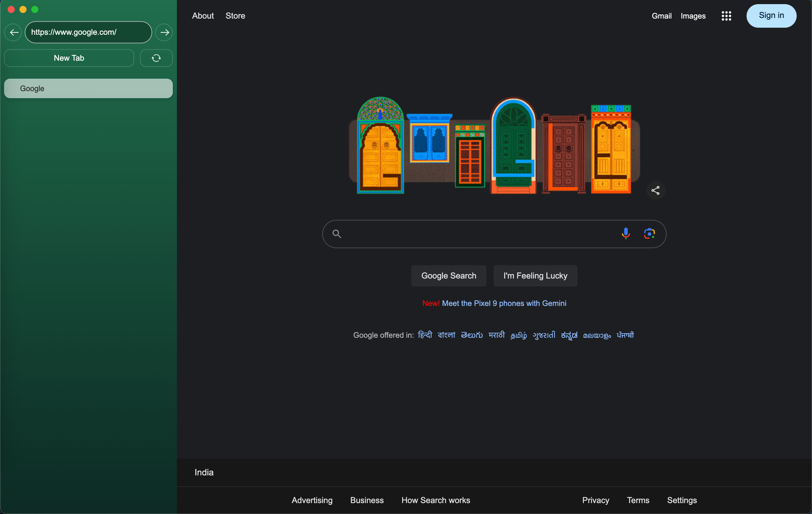Open Google Images
This screenshot has width=812, height=514.
pos(693,16)
